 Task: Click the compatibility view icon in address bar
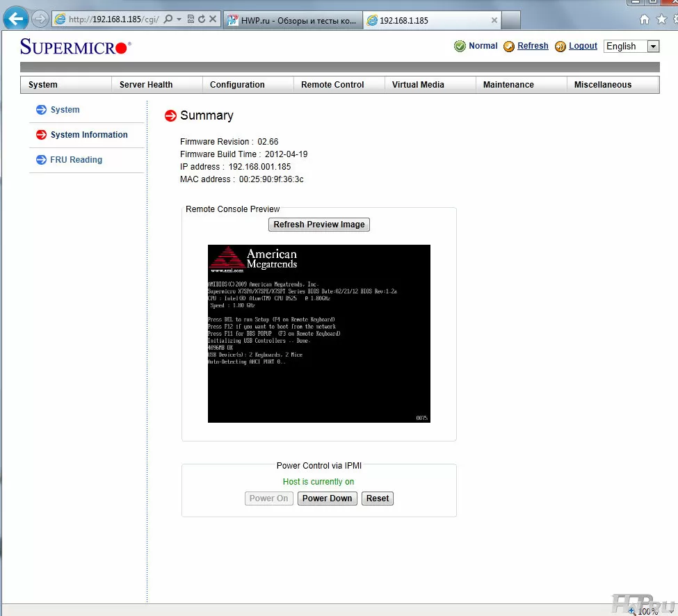click(191, 19)
